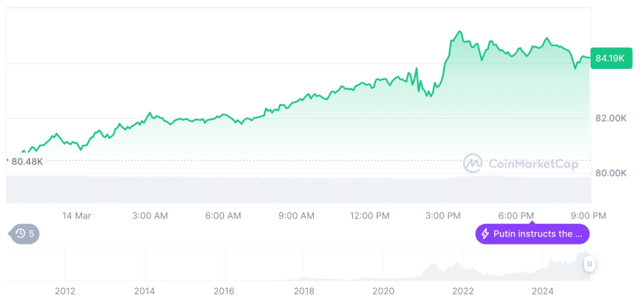The height and width of the screenshot is (300, 644).
Task: Click the 3:00 AM time axis label
Action: 150,215
